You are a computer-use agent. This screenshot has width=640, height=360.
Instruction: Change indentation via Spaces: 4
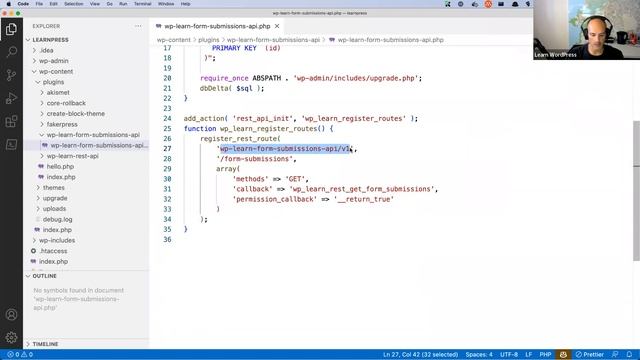(x=479, y=355)
